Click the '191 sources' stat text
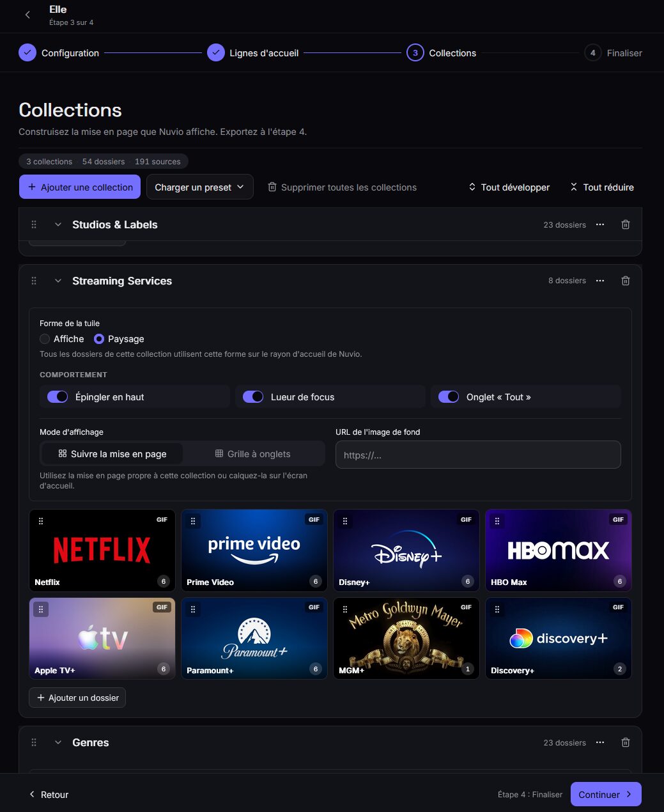Screen dimensions: 664x812 [x=158, y=162]
